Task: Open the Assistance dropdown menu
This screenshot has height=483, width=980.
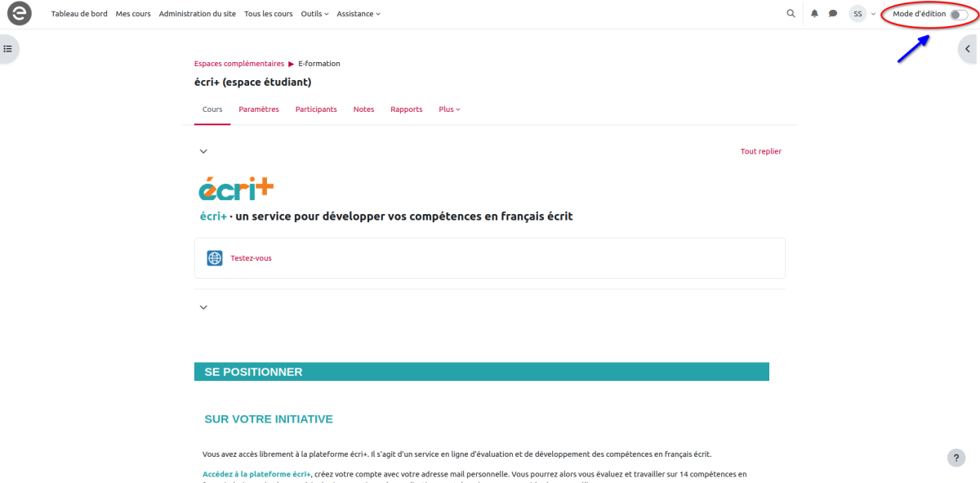Action: coord(358,14)
